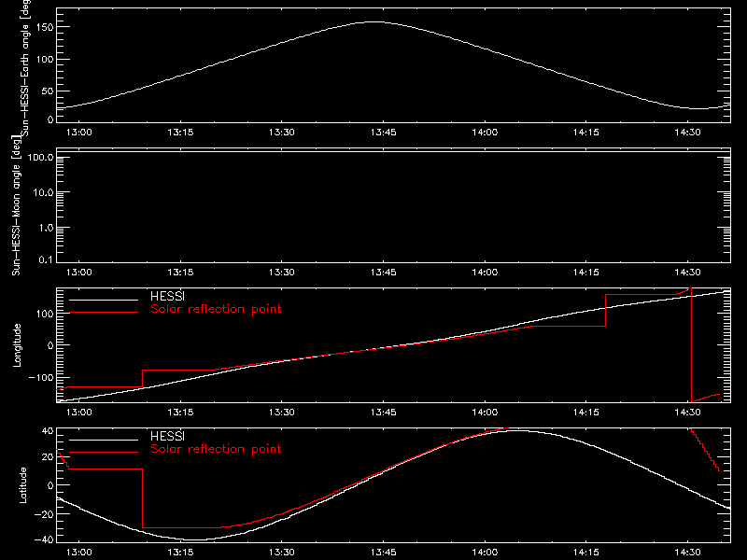Click the 13:15 time label under the Moon angle plot
The width and height of the screenshot is (747, 560).
pos(180,273)
